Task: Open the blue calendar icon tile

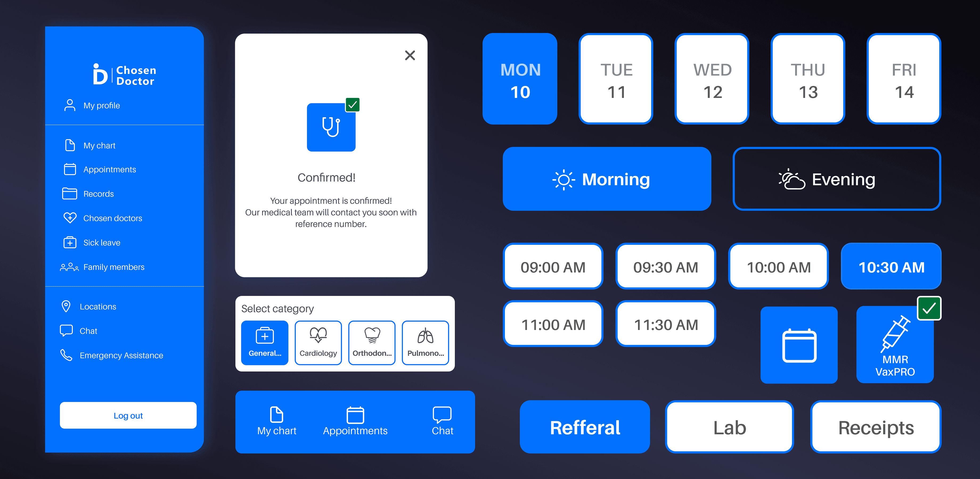Action: tap(799, 345)
